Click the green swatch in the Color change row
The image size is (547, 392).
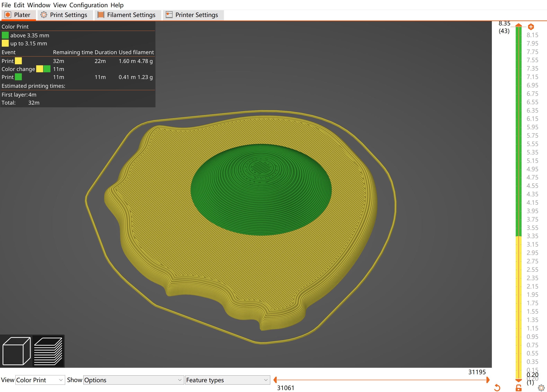point(47,69)
